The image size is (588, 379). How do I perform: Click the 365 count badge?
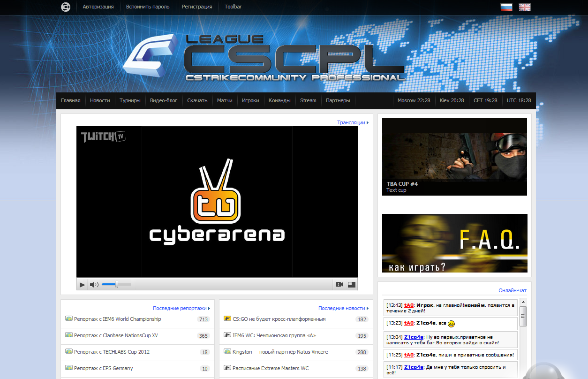[x=204, y=336]
